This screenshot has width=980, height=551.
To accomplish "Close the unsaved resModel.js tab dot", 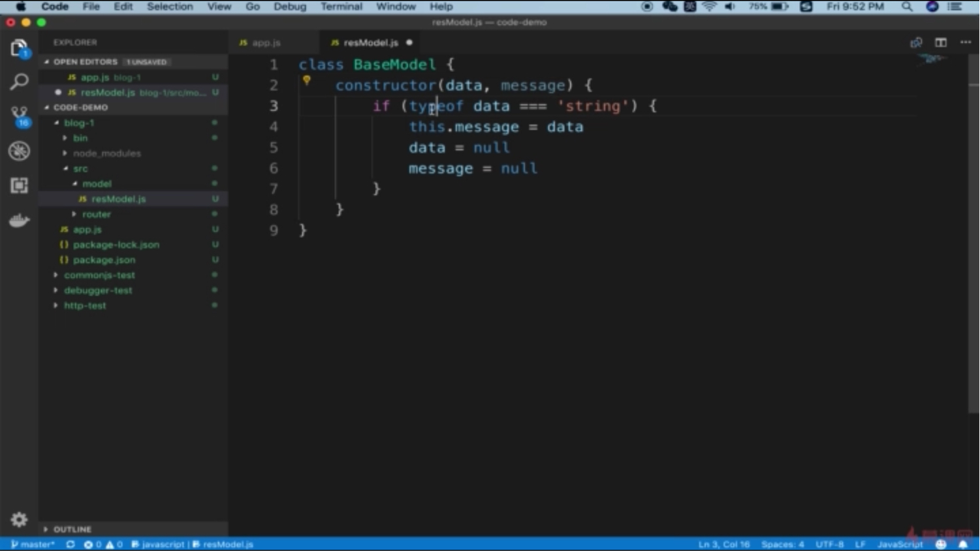I will [x=409, y=42].
